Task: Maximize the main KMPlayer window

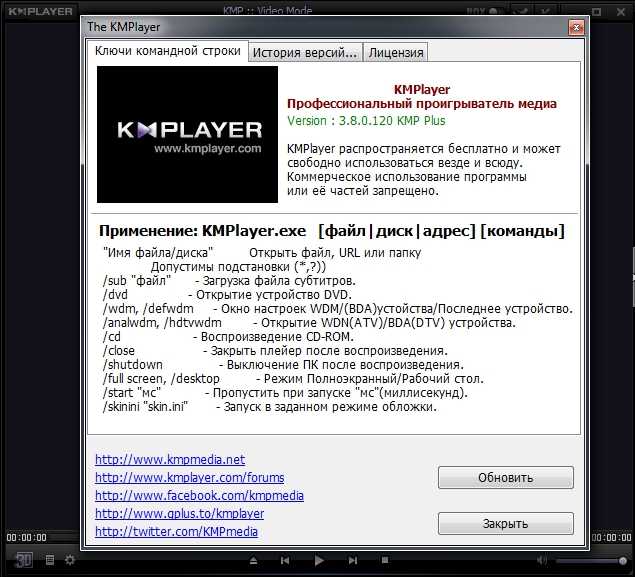Action: coord(597,12)
